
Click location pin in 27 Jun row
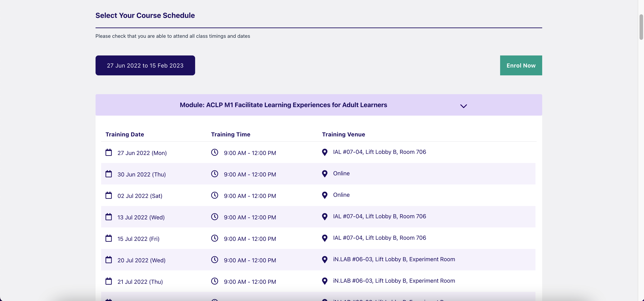coord(324,152)
